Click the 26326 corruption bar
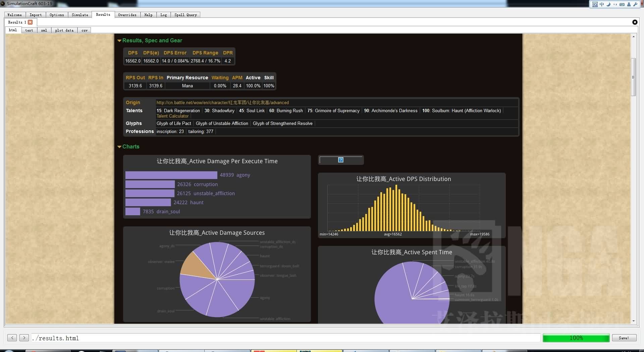Image resolution: width=644 pixels, height=352 pixels. coord(150,184)
